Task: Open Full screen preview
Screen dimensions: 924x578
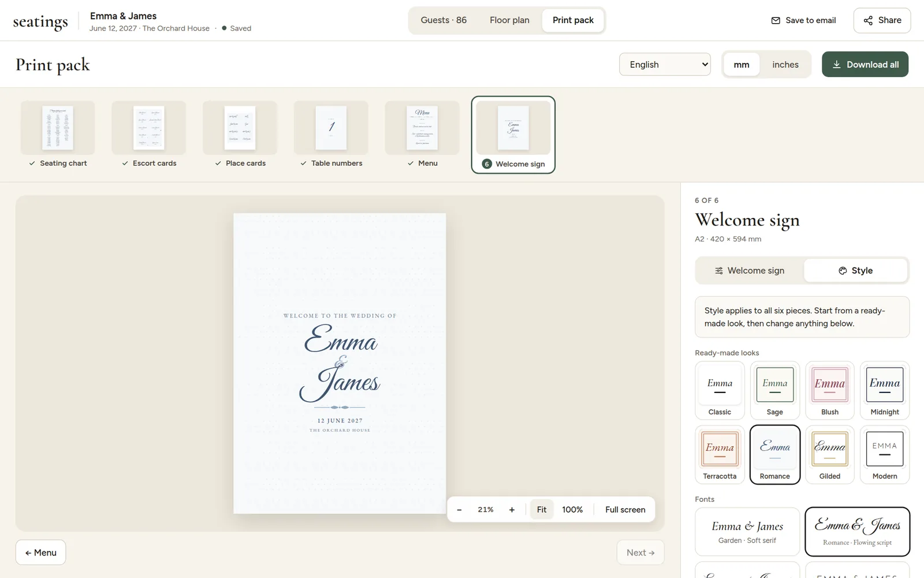Action: (x=625, y=510)
